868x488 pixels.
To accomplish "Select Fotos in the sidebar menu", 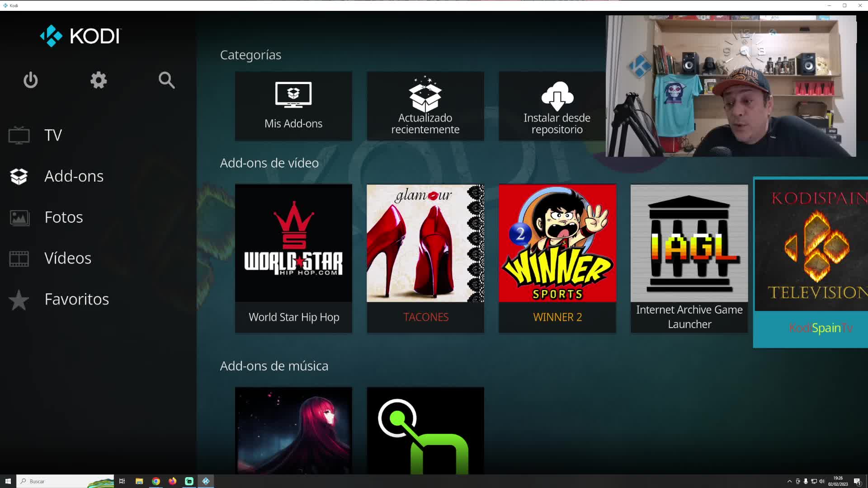I will (x=64, y=217).
